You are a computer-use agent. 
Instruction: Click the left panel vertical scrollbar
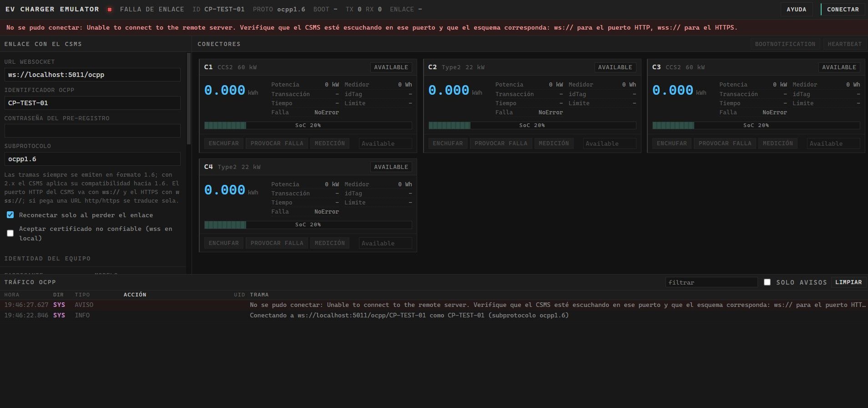[x=189, y=98]
